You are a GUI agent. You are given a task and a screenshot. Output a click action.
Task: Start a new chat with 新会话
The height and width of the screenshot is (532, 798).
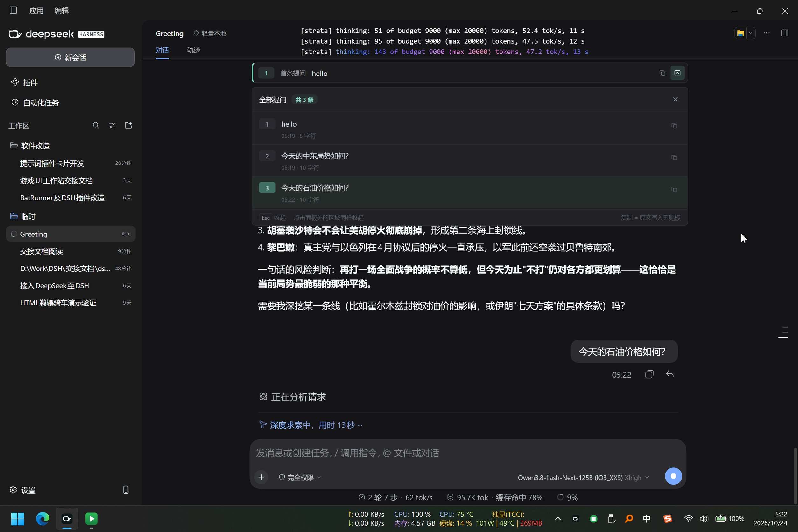pos(70,57)
